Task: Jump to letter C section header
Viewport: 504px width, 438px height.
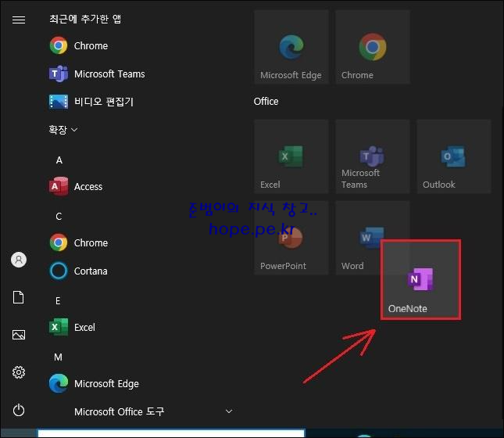Action: pos(59,217)
